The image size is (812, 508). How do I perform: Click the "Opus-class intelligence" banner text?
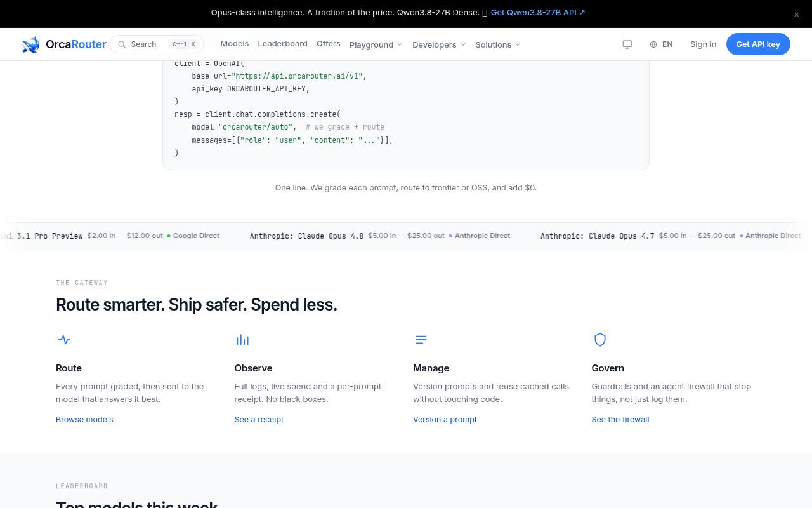345,12
